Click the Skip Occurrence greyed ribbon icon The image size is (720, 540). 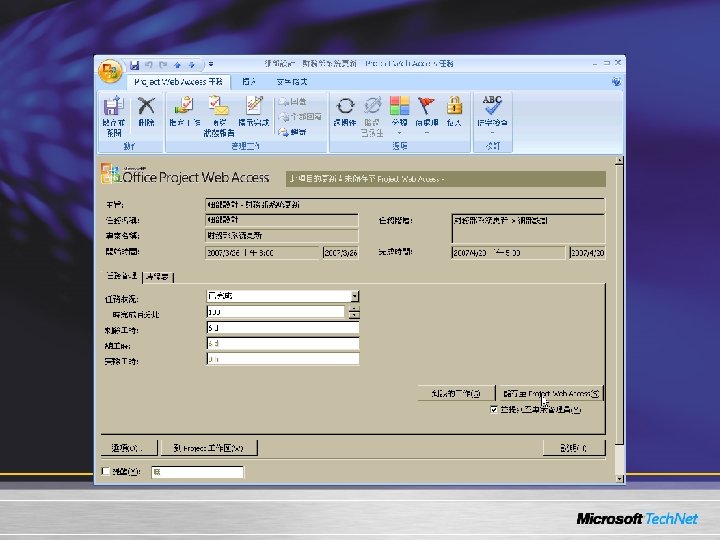click(x=372, y=116)
